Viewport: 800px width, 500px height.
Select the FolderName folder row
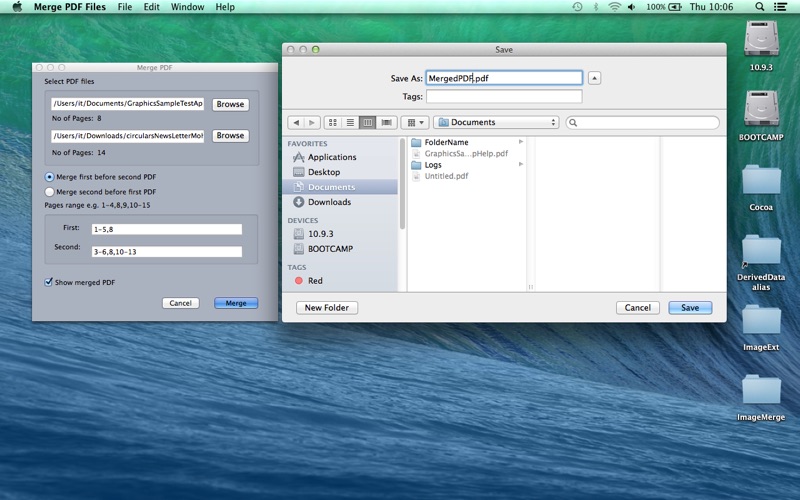pos(467,142)
